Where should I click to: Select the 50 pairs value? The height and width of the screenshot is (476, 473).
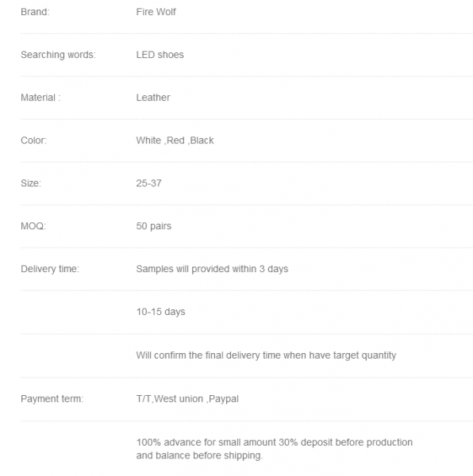154,226
